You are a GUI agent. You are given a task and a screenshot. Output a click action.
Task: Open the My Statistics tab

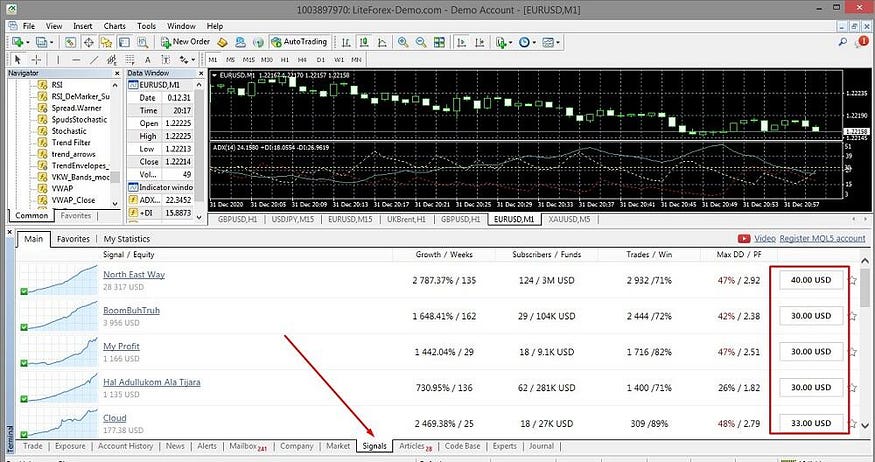[x=127, y=239]
